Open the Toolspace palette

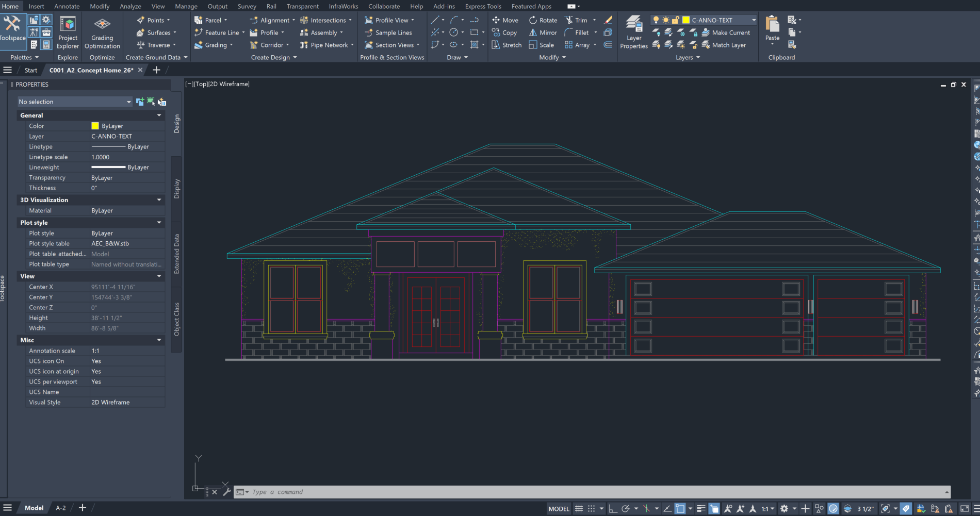coord(12,28)
